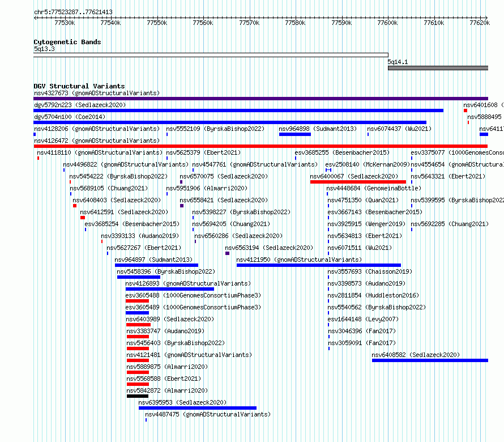
Task: Select esv3605489 blue variant bar
Action: (x=137, y=313)
